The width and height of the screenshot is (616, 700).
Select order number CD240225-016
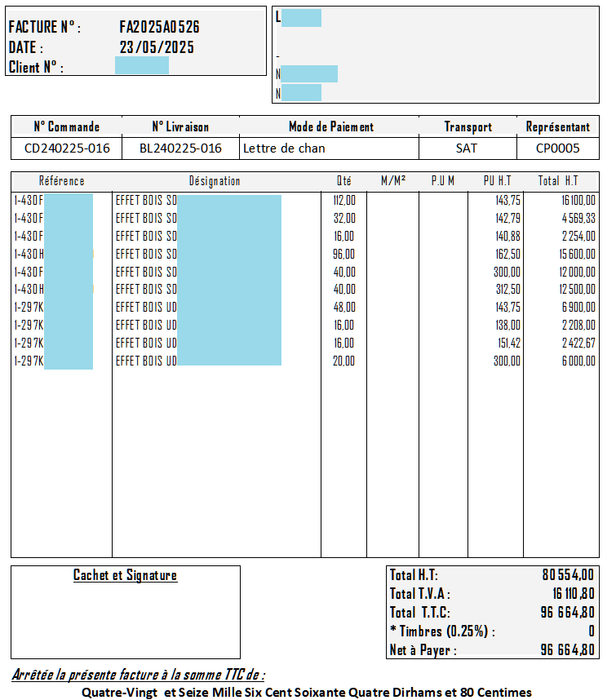67,148
